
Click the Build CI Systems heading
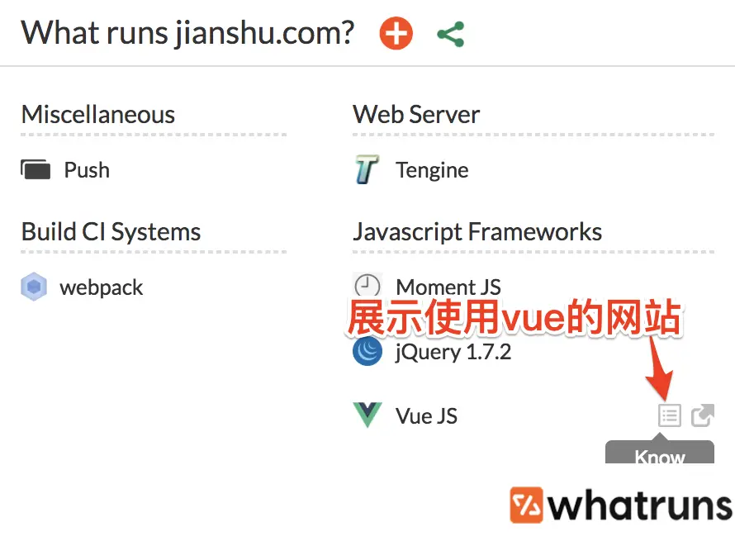pos(111,232)
